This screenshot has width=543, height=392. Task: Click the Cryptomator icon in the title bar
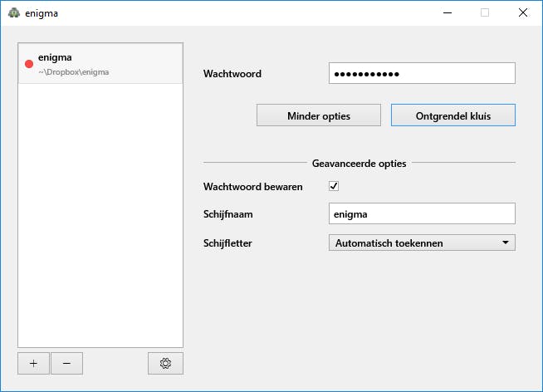pos(14,13)
